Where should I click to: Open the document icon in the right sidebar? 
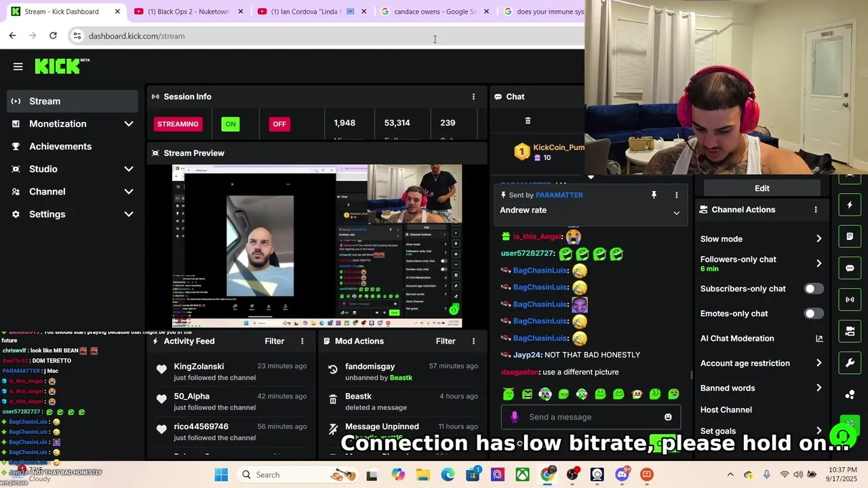[x=850, y=237]
